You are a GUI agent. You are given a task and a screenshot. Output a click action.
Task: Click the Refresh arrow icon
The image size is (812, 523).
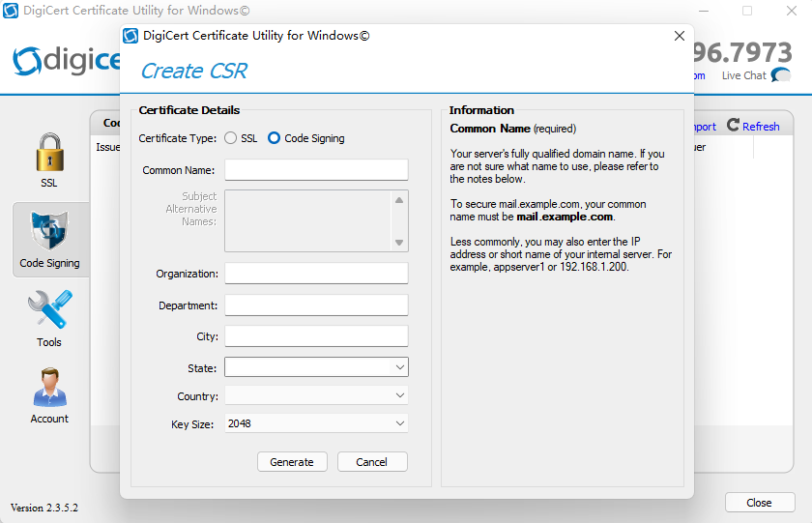point(733,125)
